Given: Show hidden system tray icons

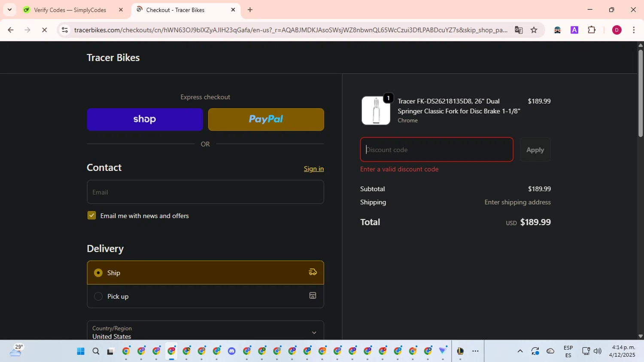Looking at the screenshot, I should 520,351.
